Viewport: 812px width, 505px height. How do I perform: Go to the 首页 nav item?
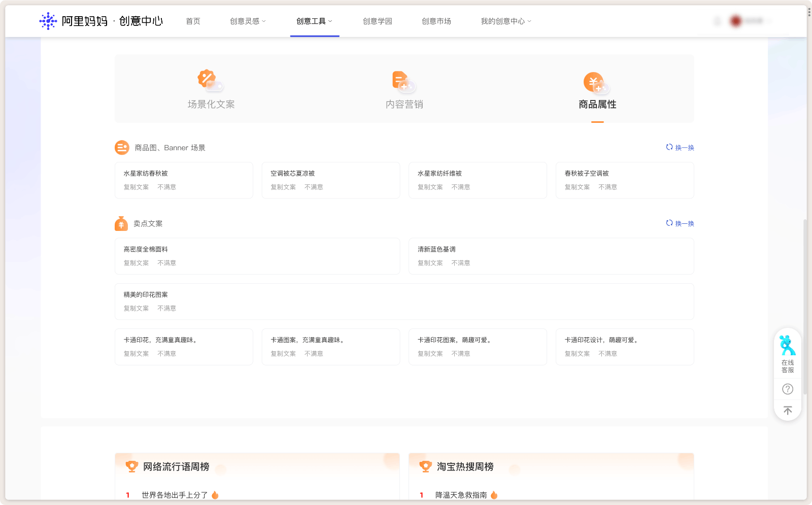coord(193,21)
